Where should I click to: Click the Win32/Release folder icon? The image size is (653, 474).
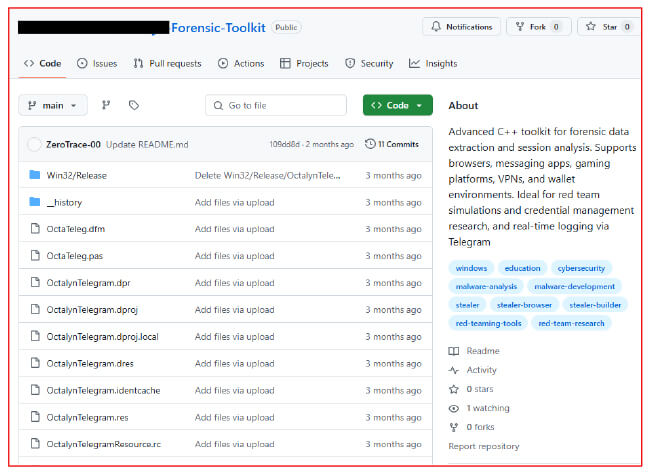click(x=35, y=175)
